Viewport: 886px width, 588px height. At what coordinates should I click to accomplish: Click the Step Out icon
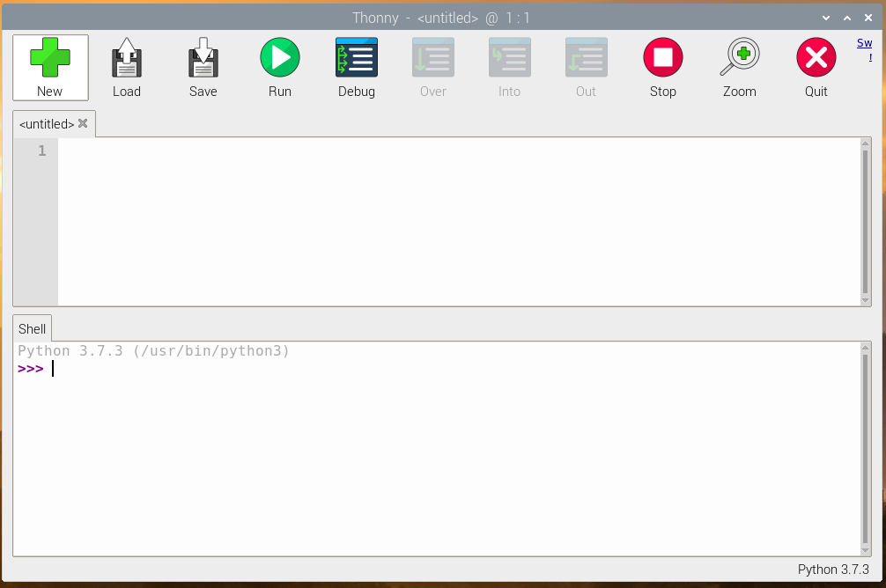[x=586, y=67]
